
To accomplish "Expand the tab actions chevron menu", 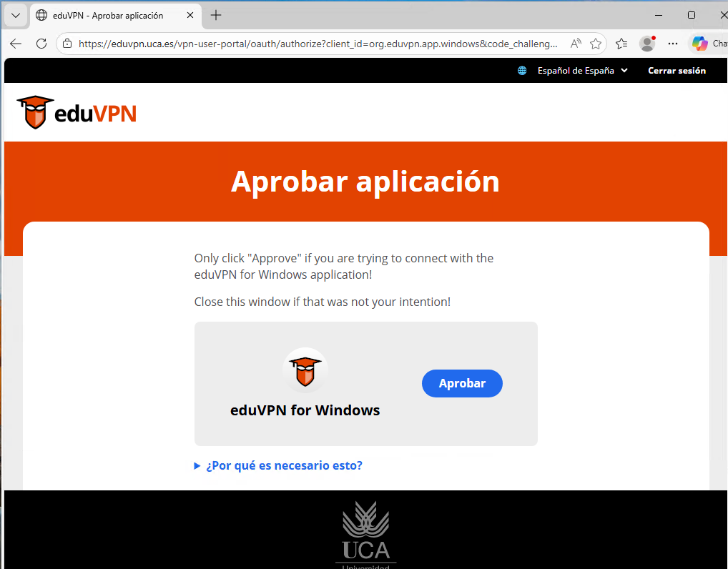I will click(15, 15).
